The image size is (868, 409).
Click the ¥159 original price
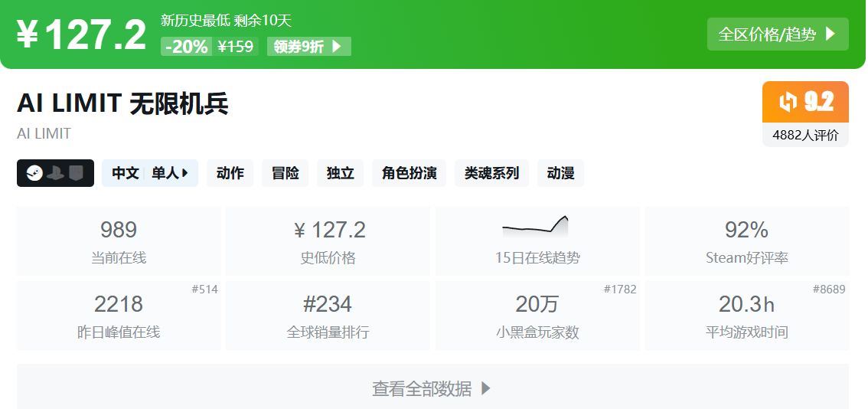[x=235, y=47]
